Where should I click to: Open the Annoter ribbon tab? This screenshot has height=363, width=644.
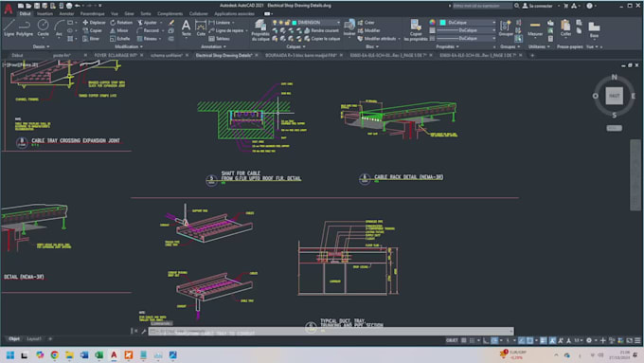click(66, 13)
